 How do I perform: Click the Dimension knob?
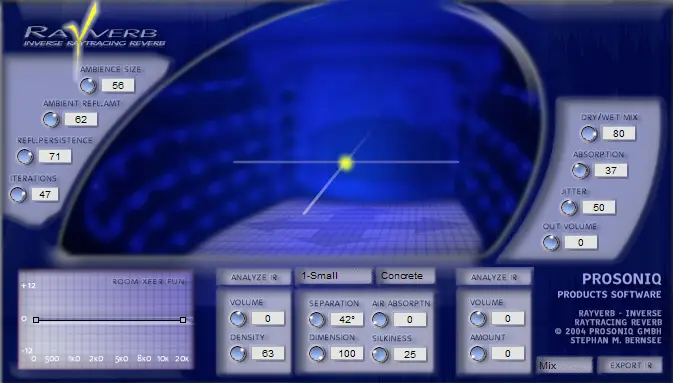tap(317, 354)
